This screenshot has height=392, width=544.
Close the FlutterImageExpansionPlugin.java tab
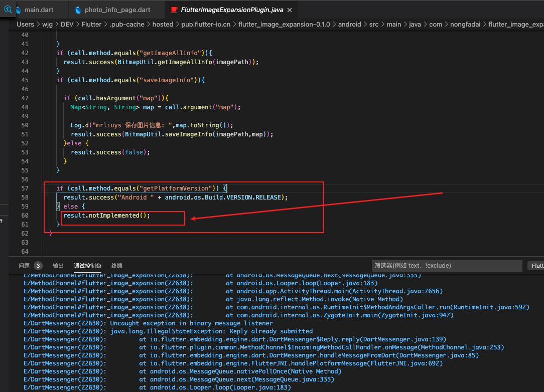[x=289, y=9]
